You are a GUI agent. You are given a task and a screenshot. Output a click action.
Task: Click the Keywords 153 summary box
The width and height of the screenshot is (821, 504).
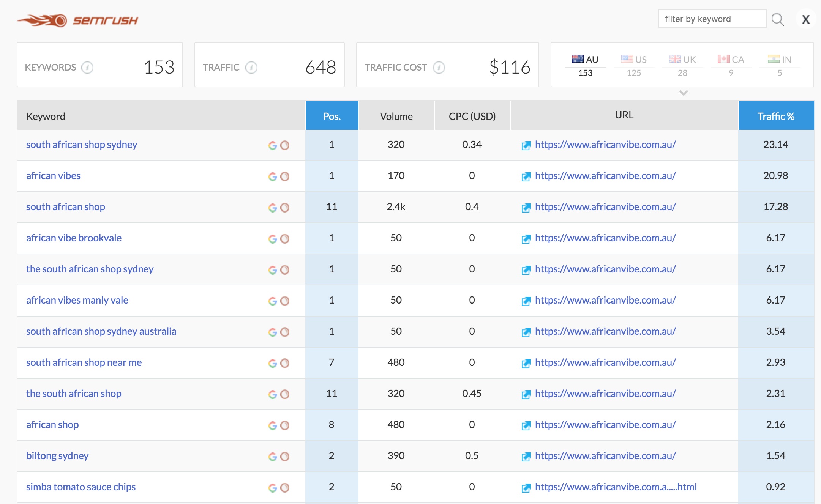click(x=100, y=65)
